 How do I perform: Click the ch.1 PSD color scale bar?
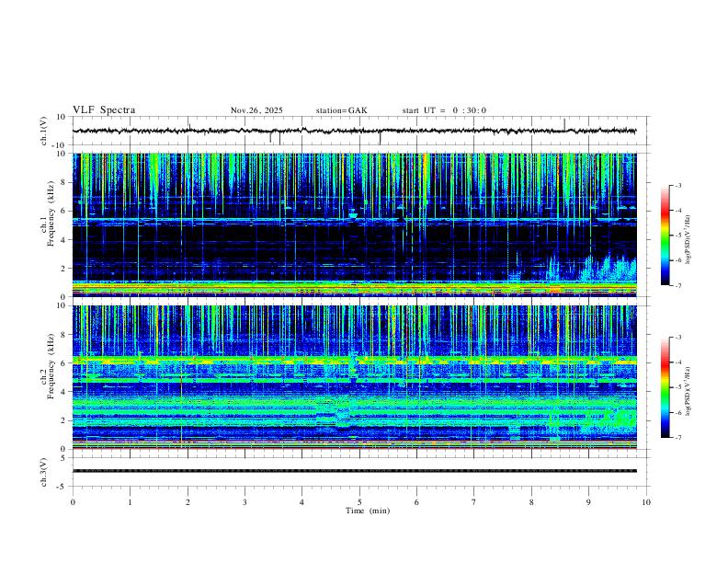665,236
